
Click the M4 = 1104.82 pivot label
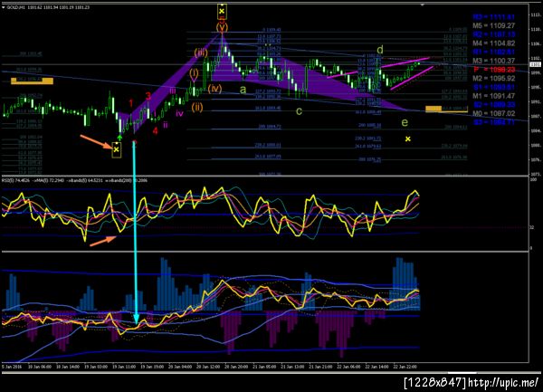[x=494, y=43]
